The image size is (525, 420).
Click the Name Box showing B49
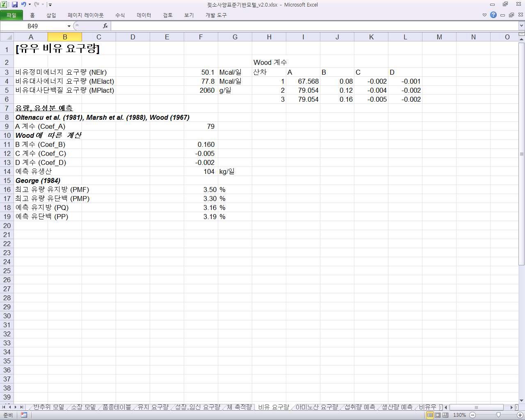click(33, 26)
